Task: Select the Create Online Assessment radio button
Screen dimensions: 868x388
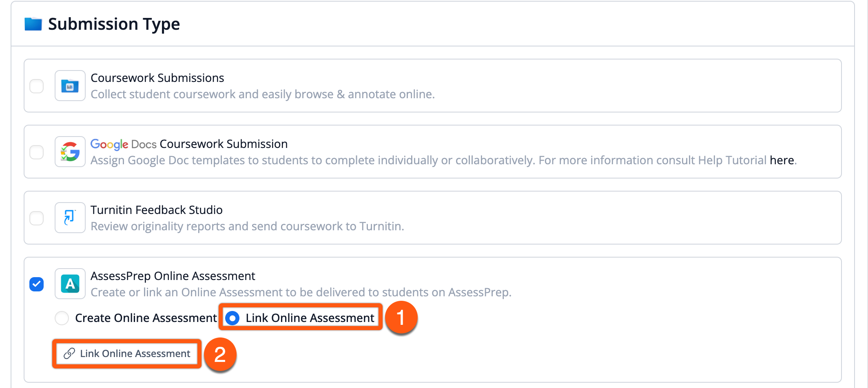Action: tap(62, 318)
